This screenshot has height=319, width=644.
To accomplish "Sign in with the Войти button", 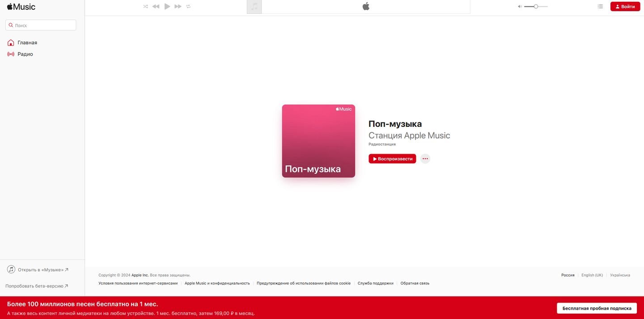I will tap(625, 6).
